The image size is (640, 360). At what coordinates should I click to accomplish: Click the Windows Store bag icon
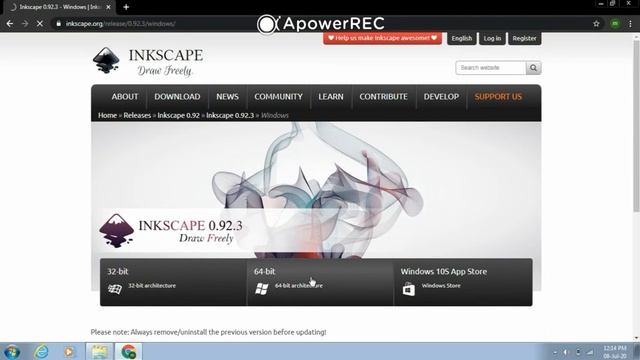409,289
